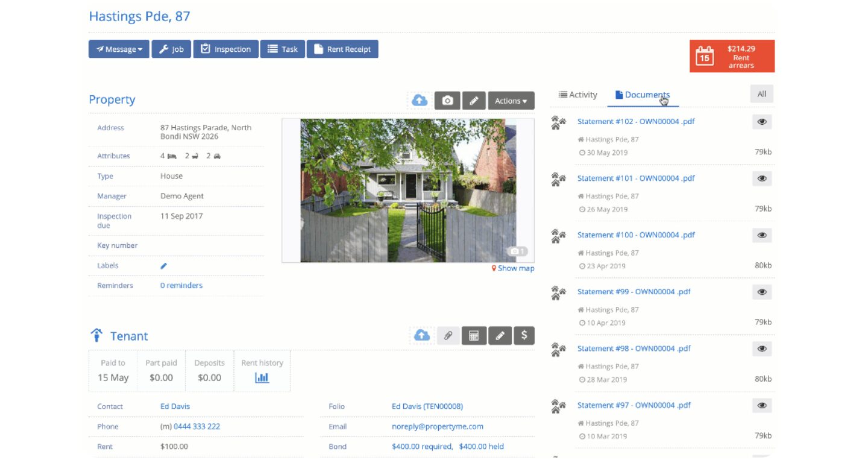Screen dimensions: 868x475
Task: Click the dollar sign icon in Tenant
Action: pos(524,336)
